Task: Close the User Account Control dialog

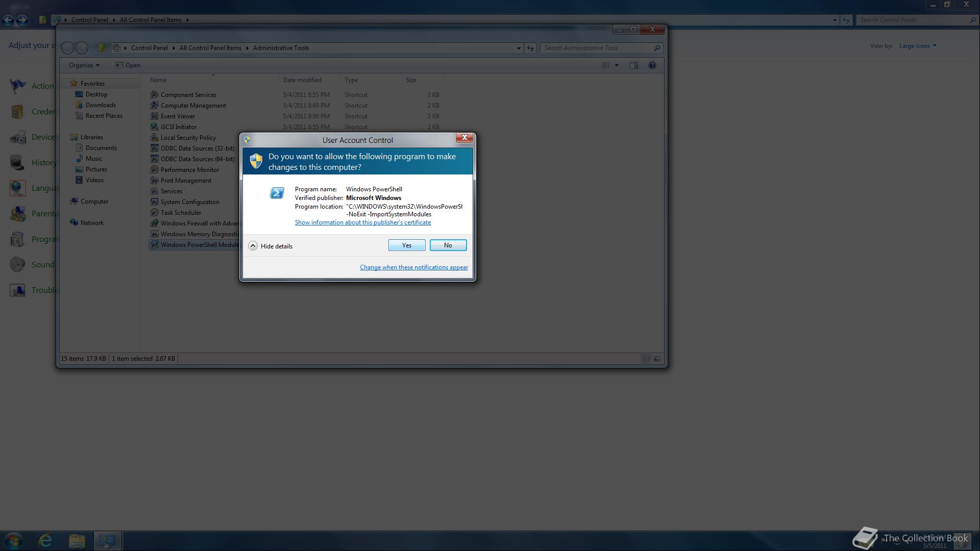Action: point(464,138)
